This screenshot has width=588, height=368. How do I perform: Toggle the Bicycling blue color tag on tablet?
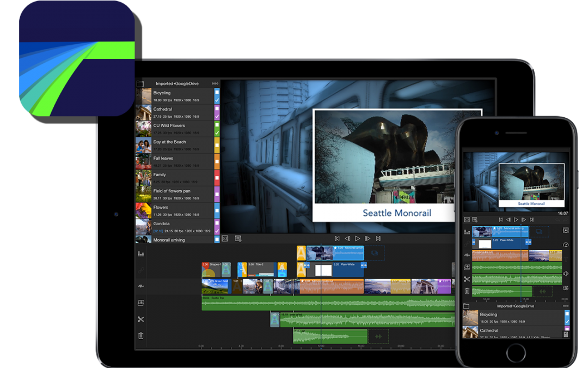tap(217, 96)
